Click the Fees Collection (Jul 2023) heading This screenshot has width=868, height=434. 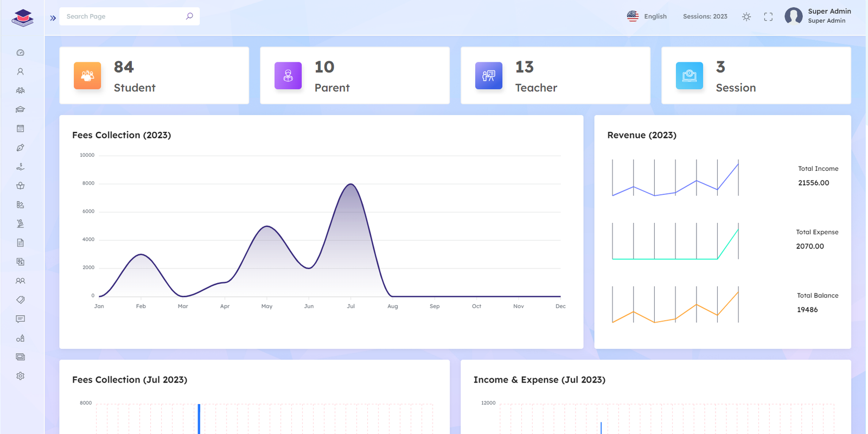click(x=130, y=380)
